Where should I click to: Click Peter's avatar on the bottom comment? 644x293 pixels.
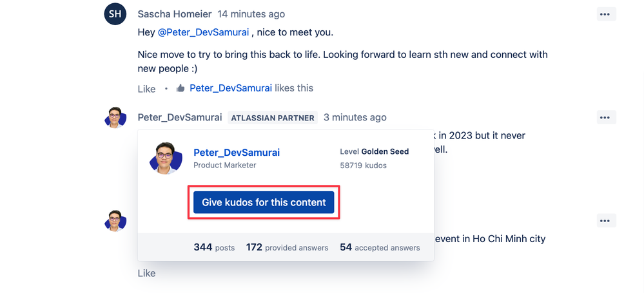point(115,221)
